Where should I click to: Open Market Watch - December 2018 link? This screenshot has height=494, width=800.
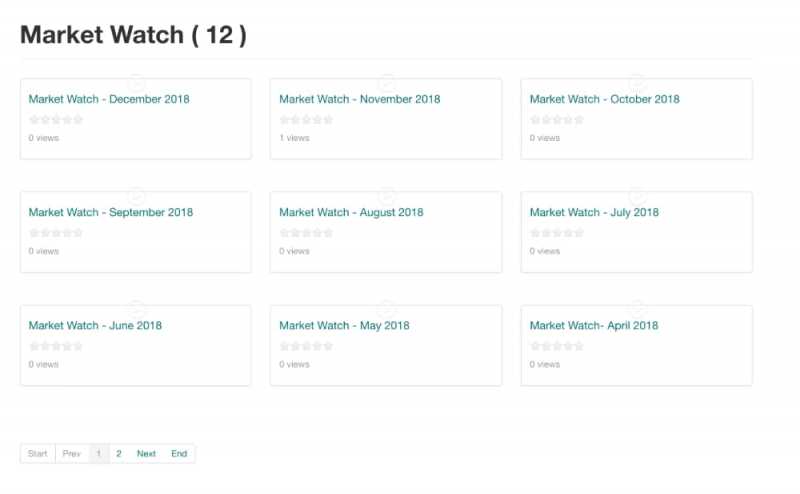tap(109, 99)
